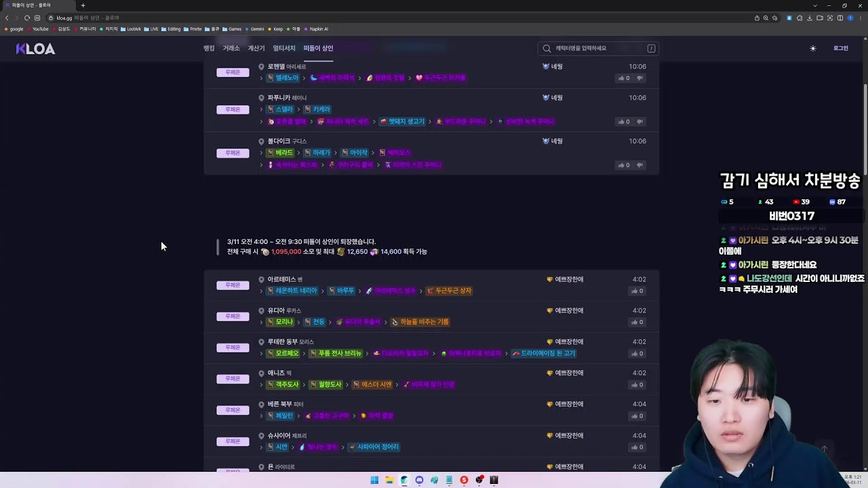Click the 사파이어 정어리 item
Viewport: 868px width, 488px height.
coord(374,447)
